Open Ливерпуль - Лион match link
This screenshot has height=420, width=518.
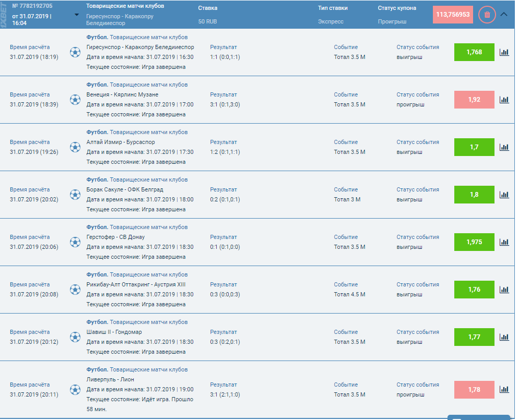(110, 380)
